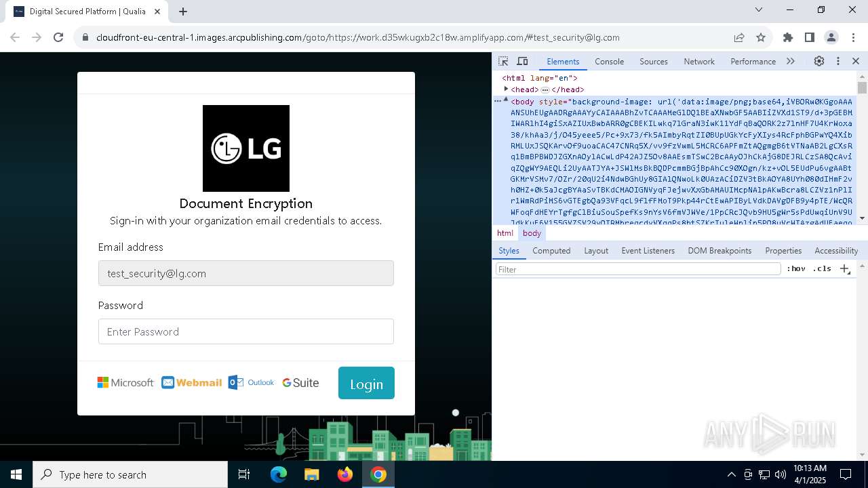
Task: Expand the head node in the DOM tree
Action: point(506,89)
